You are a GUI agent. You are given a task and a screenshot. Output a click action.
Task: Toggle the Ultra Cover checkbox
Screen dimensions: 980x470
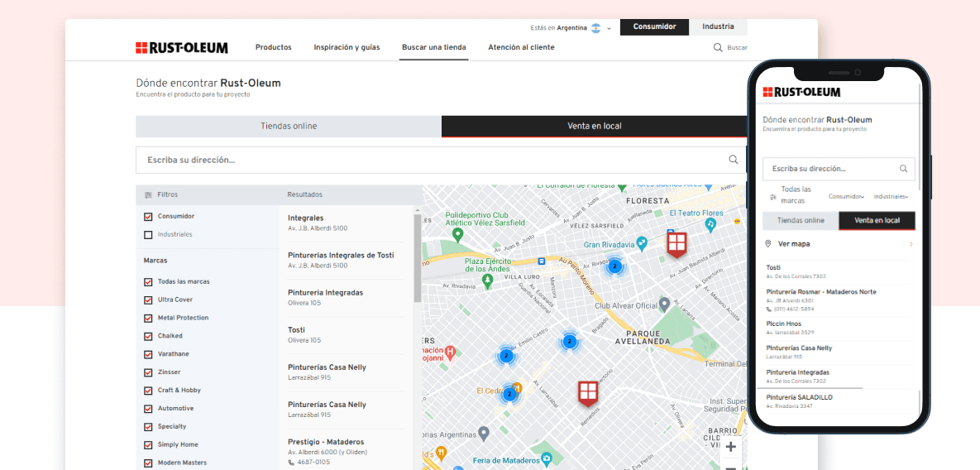pyautogui.click(x=148, y=300)
